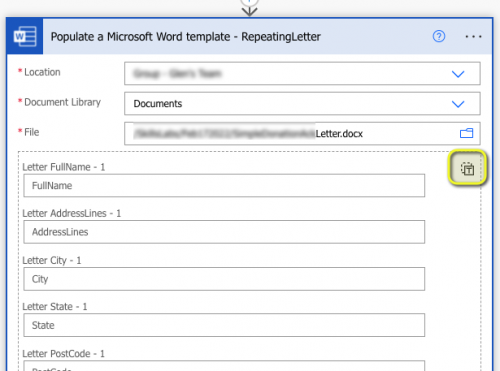The height and width of the screenshot is (371, 500).
Task: Click the 'Document Library' field label
Action: pyautogui.click(x=62, y=102)
